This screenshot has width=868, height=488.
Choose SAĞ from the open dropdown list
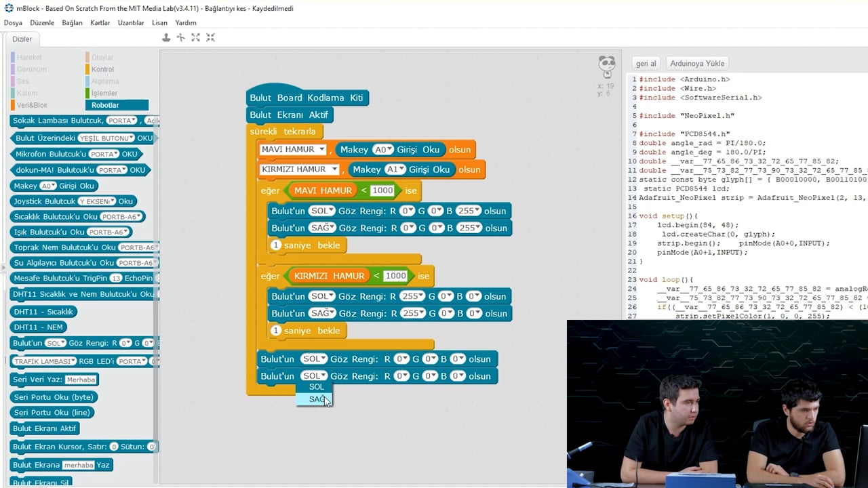pos(317,399)
